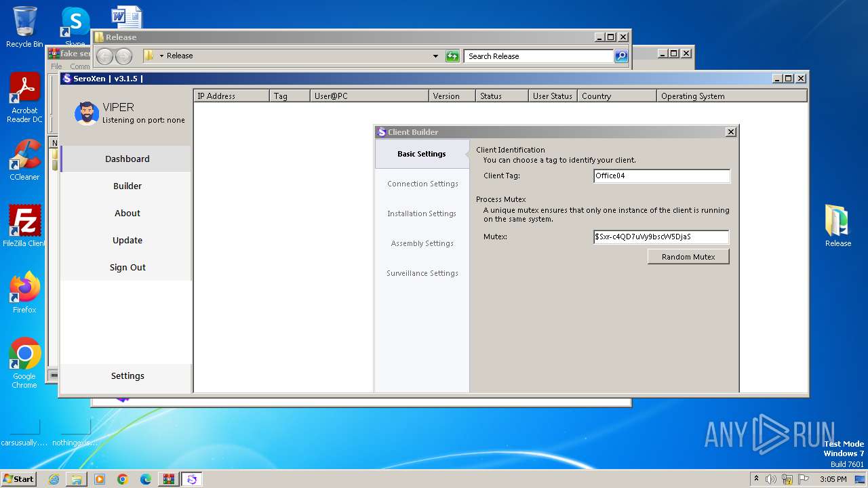Open the Word document icon on the desktop
The width and height of the screenshot is (868, 488).
pos(127,18)
